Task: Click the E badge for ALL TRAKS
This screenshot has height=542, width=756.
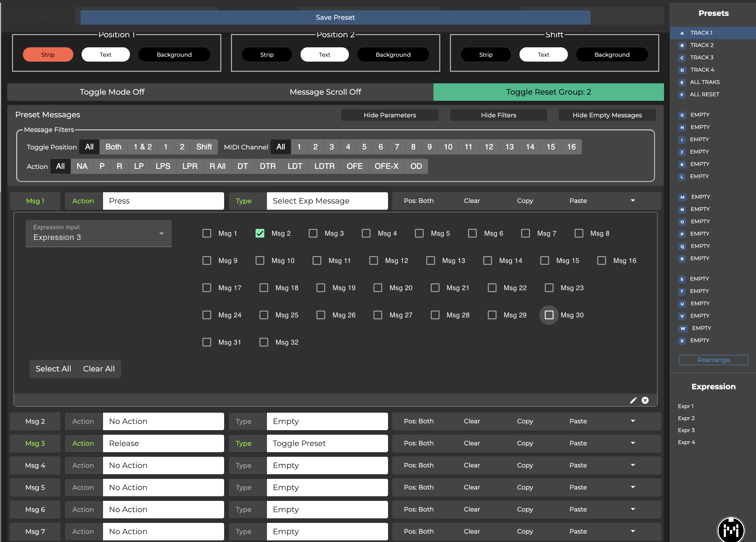Action: pos(682,82)
